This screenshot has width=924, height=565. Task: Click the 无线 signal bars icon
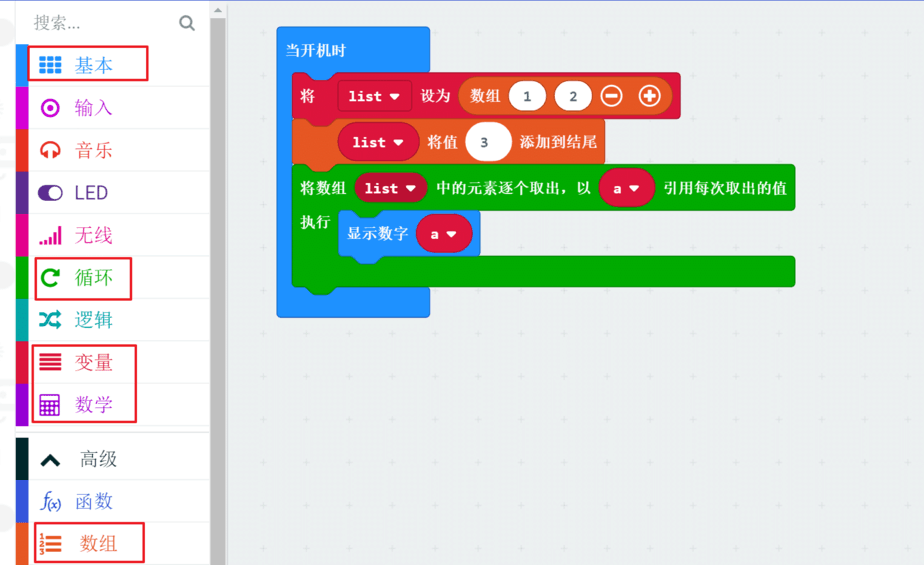50,235
